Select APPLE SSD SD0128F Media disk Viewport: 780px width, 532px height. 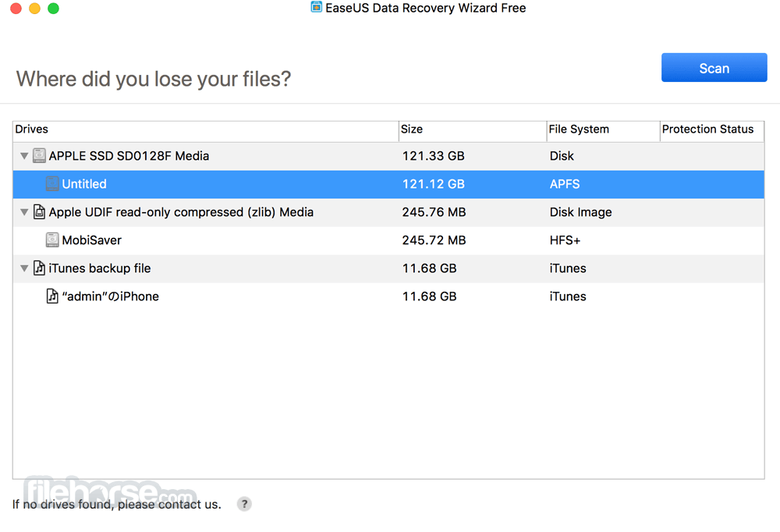tap(388, 156)
